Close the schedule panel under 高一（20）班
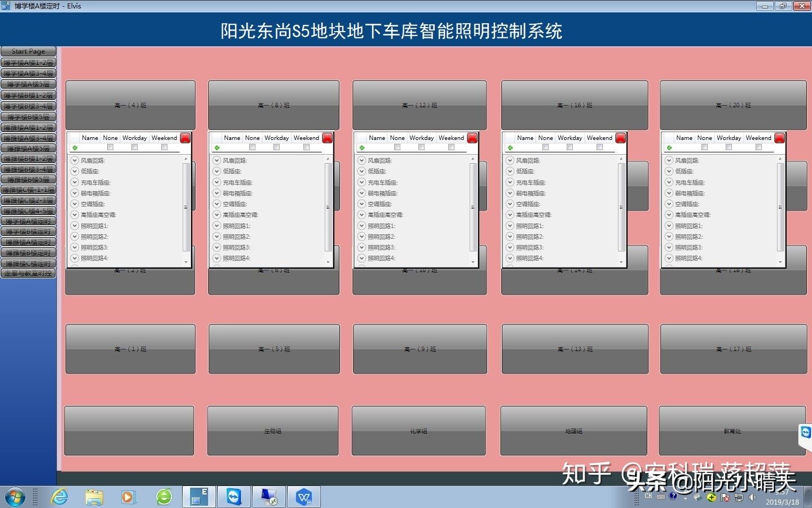This screenshot has width=812, height=508. (x=779, y=138)
